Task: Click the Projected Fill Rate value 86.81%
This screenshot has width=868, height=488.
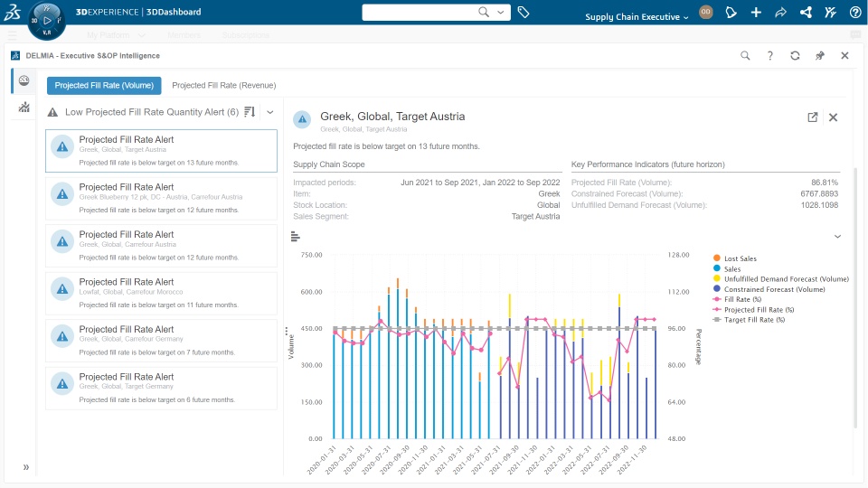Action: 825,183
